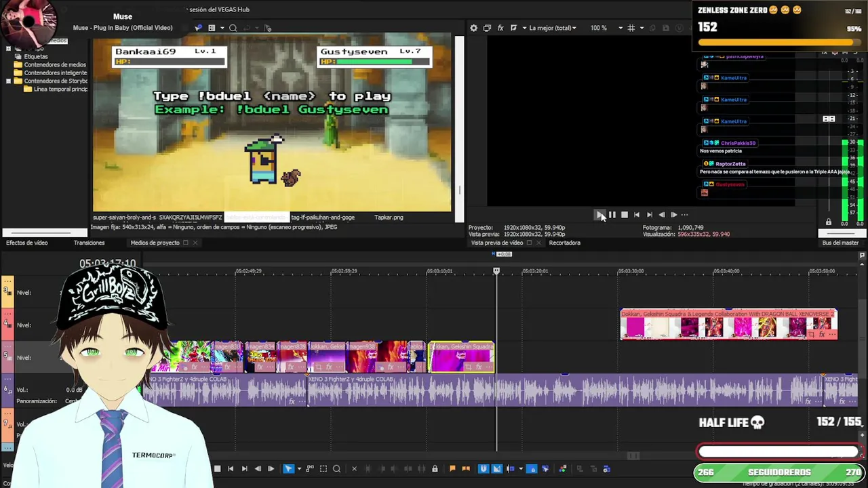Viewport: 868px width, 488px height.
Task: Stop playback in video preview
Action: click(624, 215)
